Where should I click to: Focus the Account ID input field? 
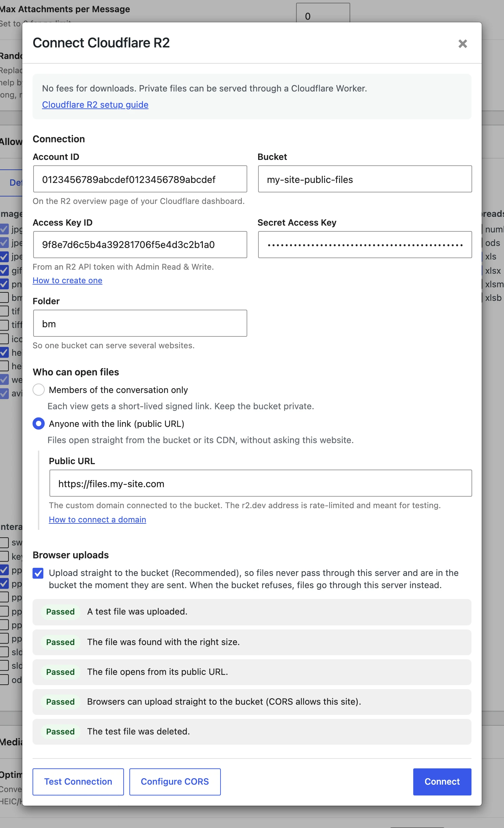coord(140,179)
